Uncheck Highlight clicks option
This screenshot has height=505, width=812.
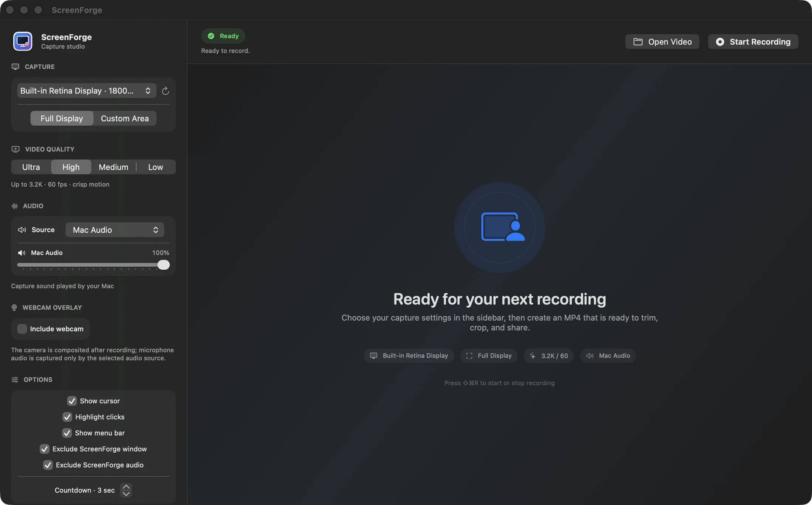pyautogui.click(x=67, y=417)
